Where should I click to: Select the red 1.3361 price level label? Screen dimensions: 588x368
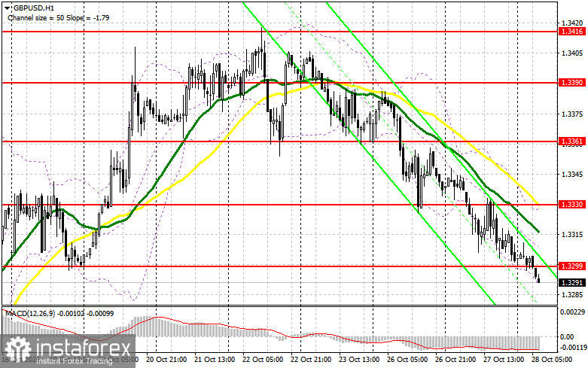(571, 141)
